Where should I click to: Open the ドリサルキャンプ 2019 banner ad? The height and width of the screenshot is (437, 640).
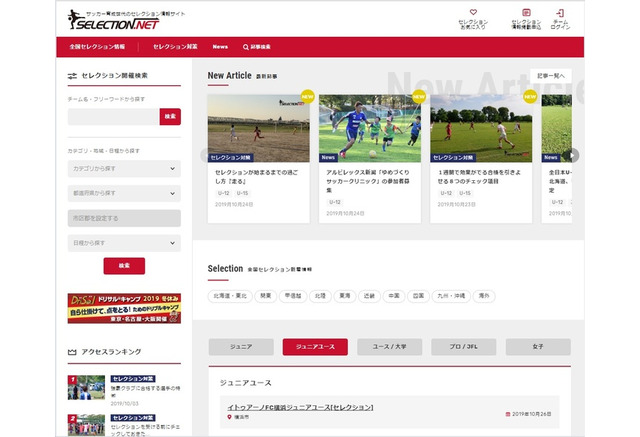click(124, 308)
